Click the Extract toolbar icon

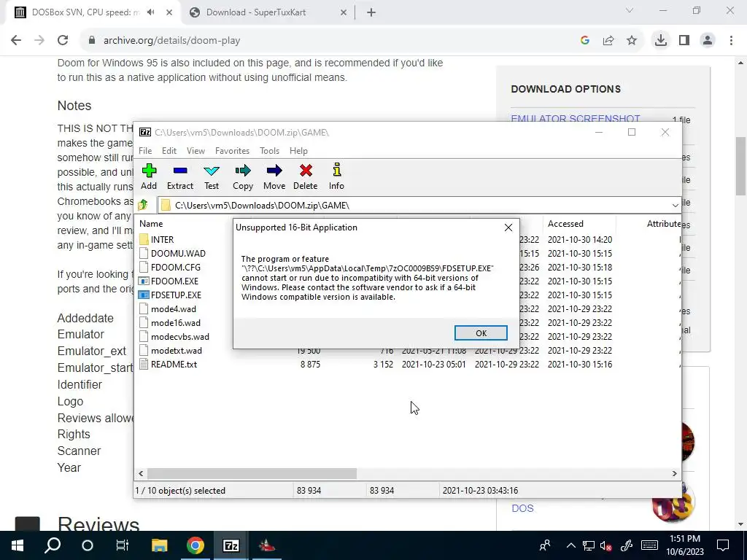[x=180, y=176]
